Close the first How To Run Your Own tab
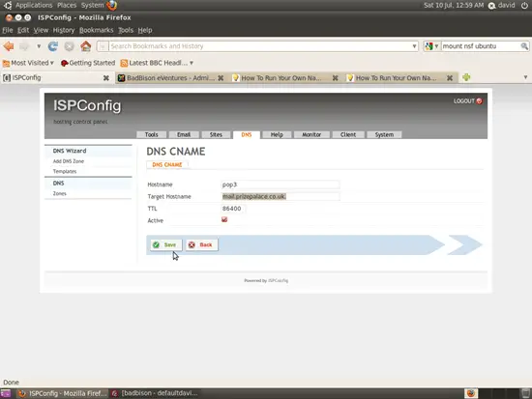This screenshot has height=399, width=532. click(x=336, y=78)
